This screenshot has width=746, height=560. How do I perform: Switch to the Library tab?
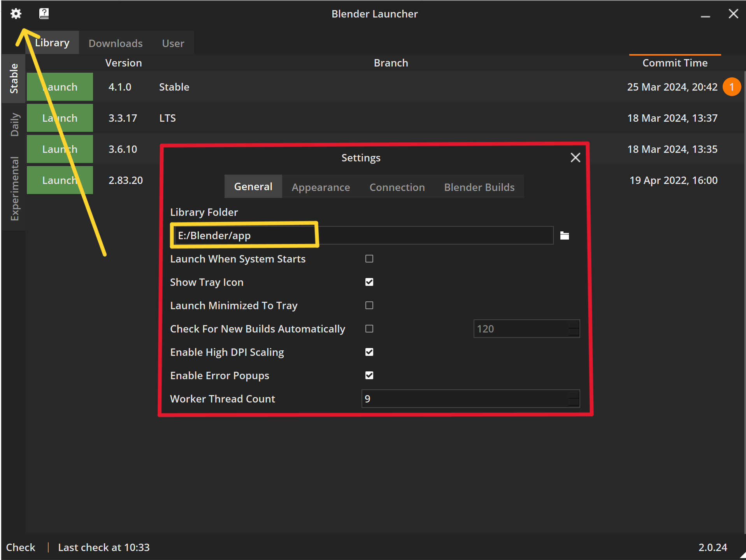coord(53,43)
